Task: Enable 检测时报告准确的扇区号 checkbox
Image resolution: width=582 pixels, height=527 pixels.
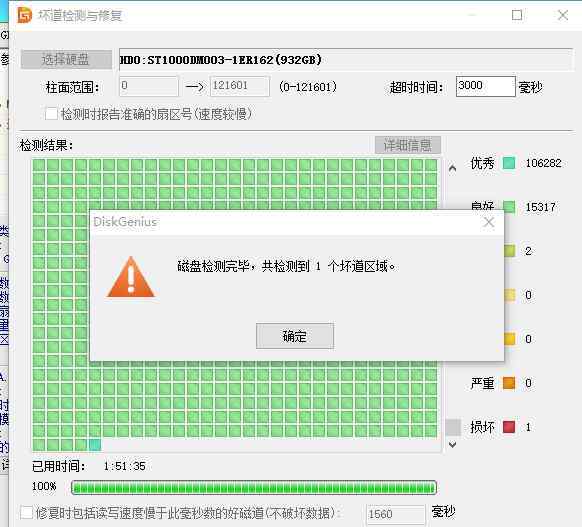Action: 51,114
